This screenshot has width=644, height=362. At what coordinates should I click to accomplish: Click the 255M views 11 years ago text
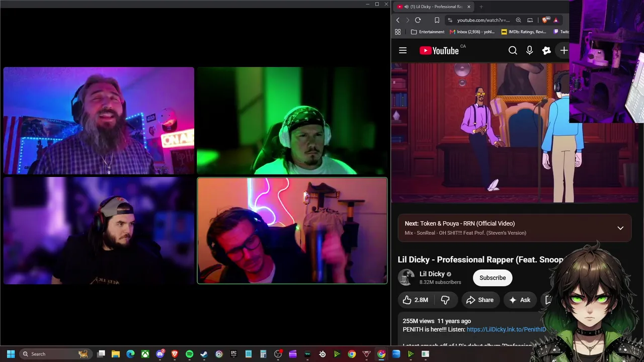[x=437, y=321]
